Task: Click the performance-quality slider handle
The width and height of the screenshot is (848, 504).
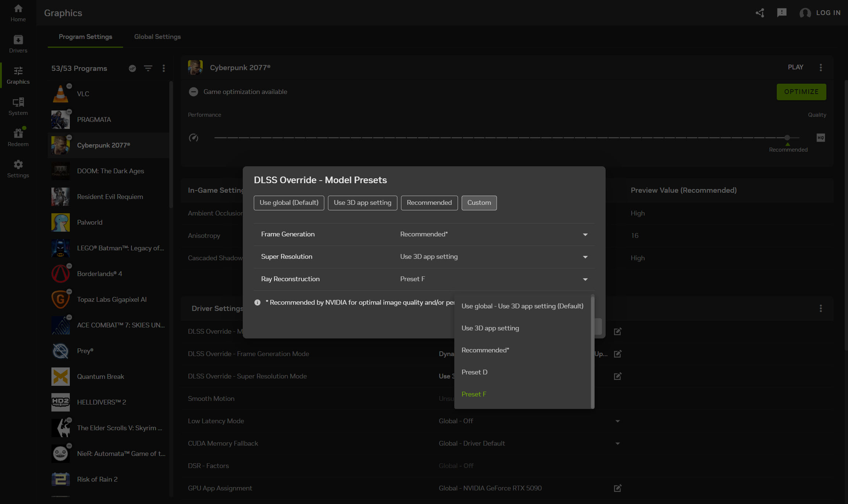Action: 787,138
